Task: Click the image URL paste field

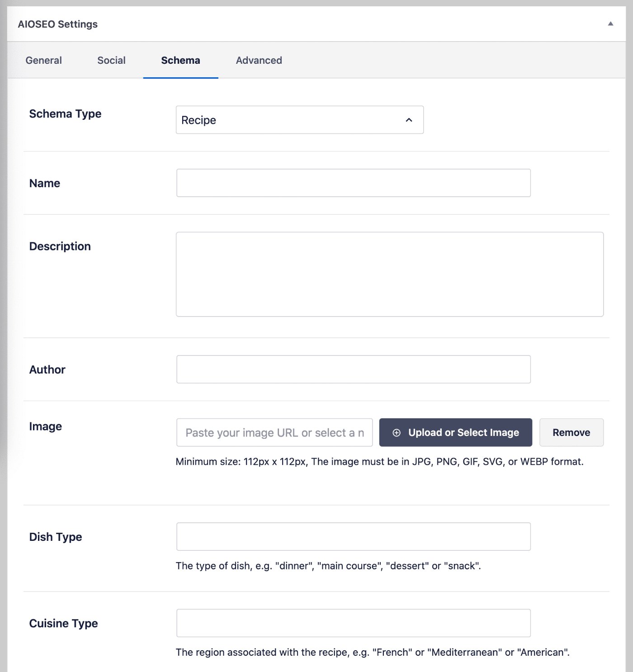Action: click(274, 432)
